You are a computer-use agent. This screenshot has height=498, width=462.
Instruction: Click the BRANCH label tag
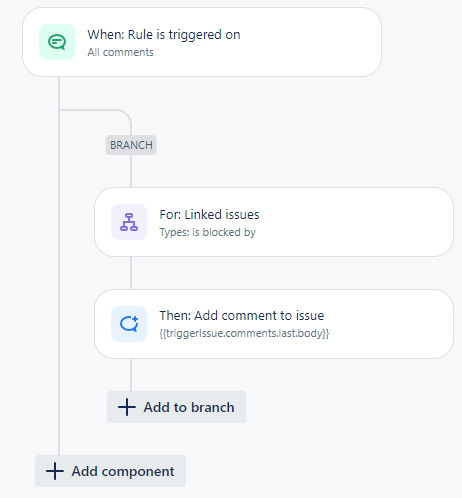coord(131,145)
